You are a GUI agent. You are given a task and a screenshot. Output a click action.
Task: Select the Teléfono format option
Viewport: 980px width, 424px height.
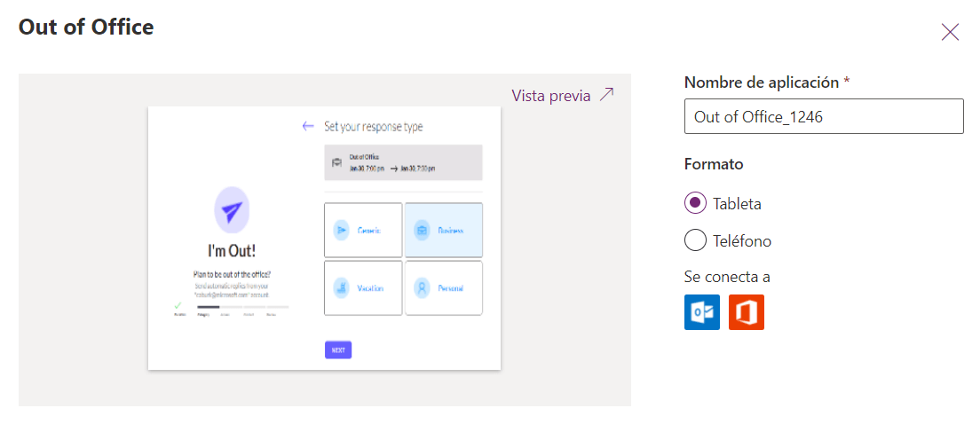pyautogui.click(x=696, y=240)
